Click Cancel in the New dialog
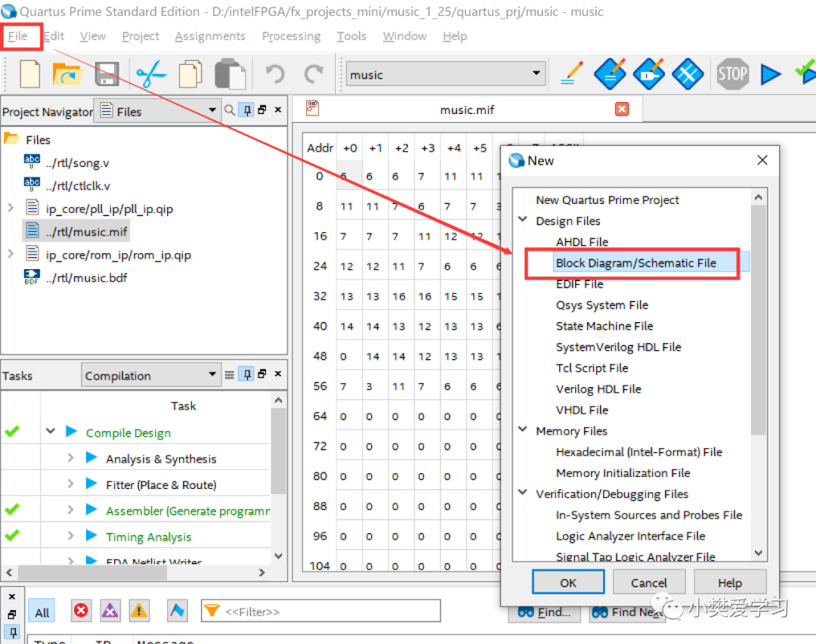Image resolution: width=816 pixels, height=644 pixels. tap(649, 582)
